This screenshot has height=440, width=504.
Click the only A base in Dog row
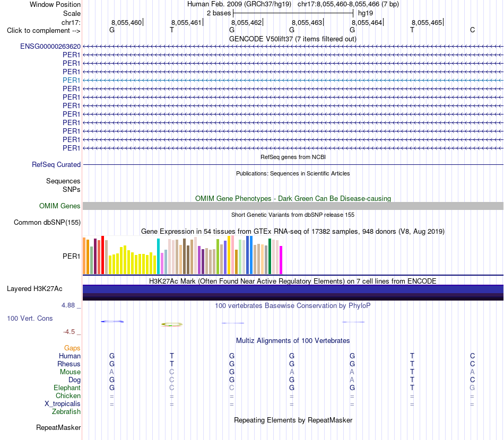tap(352, 380)
